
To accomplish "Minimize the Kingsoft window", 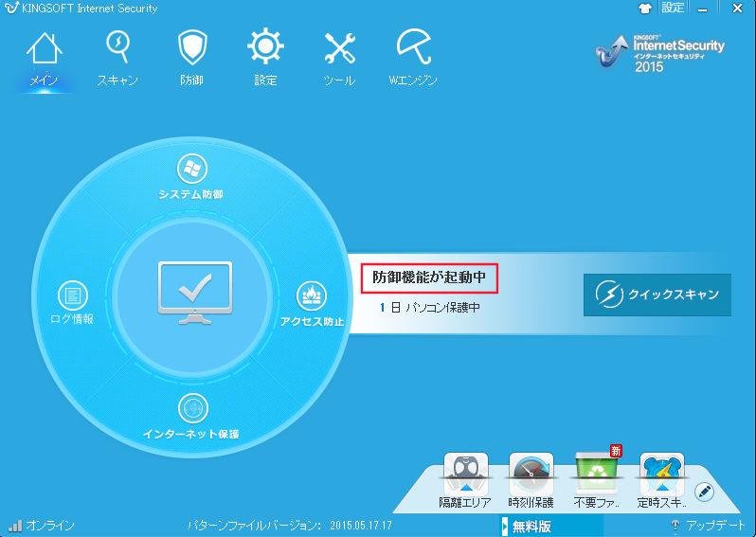I will pyautogui.click(x=703, y=9).
